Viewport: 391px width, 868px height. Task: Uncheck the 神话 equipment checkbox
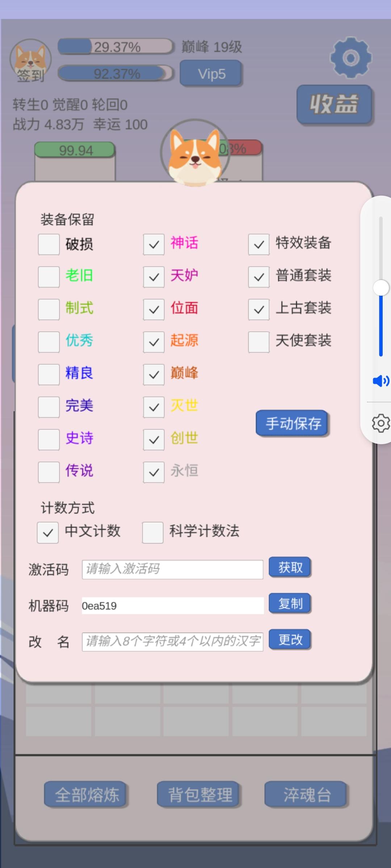pos(154,244)
